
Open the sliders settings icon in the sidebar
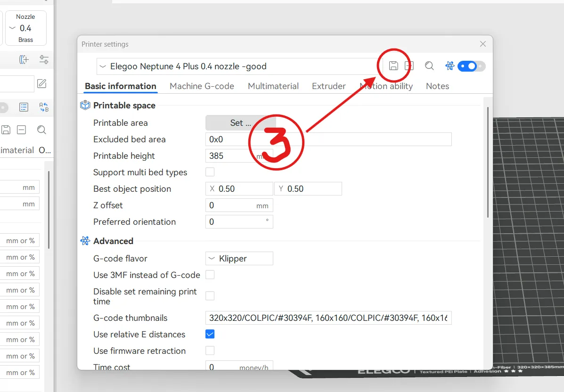pos(44,59)
